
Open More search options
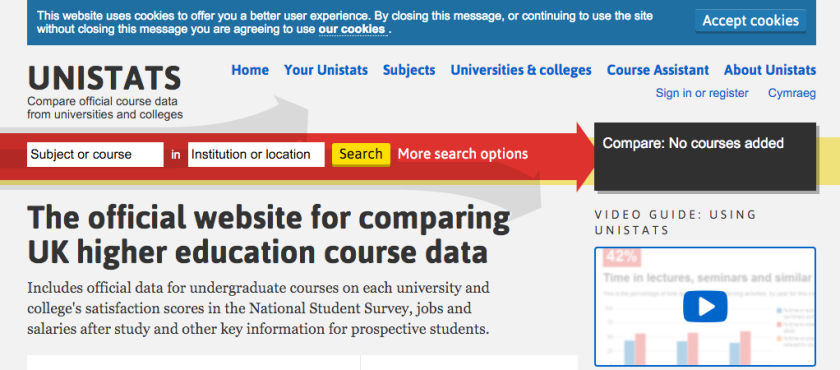click(x=463, y=154)
